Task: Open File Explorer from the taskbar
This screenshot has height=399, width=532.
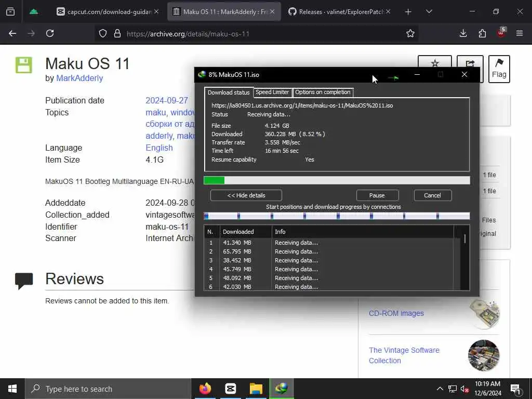Action: tap(256, 389)
